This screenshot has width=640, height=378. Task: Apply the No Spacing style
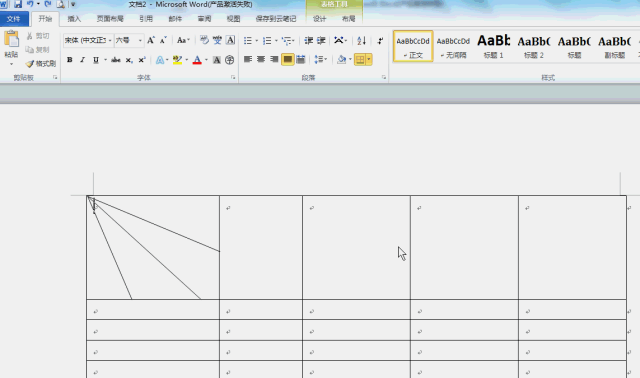point(453,46)
